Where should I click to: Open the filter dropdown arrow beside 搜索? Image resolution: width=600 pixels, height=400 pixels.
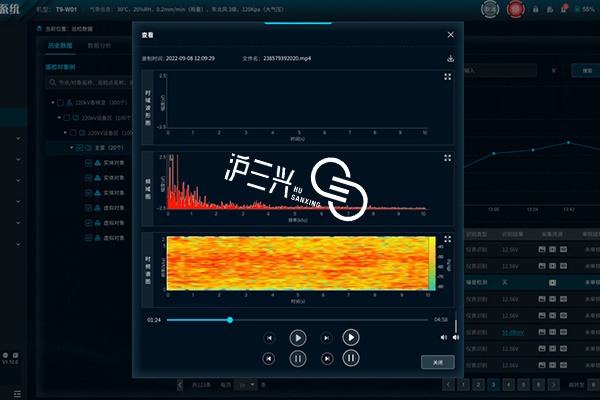tap(553, 71)
